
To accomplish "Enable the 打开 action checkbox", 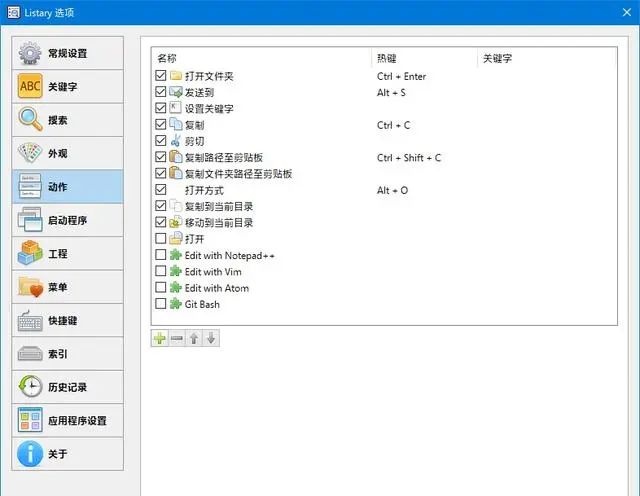I will (161, 238).
